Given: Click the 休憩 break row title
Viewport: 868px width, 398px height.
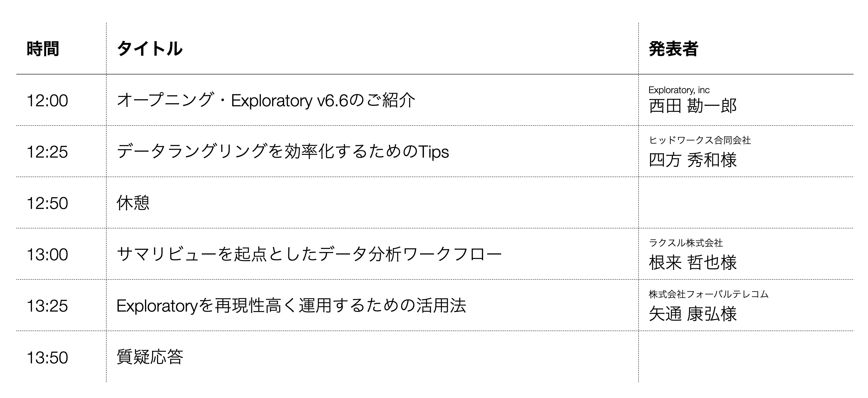Looking at the screenshot, I should point(133,203).
